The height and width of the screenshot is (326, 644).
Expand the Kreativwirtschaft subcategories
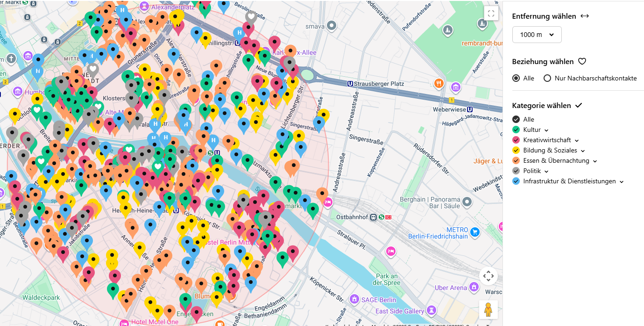click(577, 140)
